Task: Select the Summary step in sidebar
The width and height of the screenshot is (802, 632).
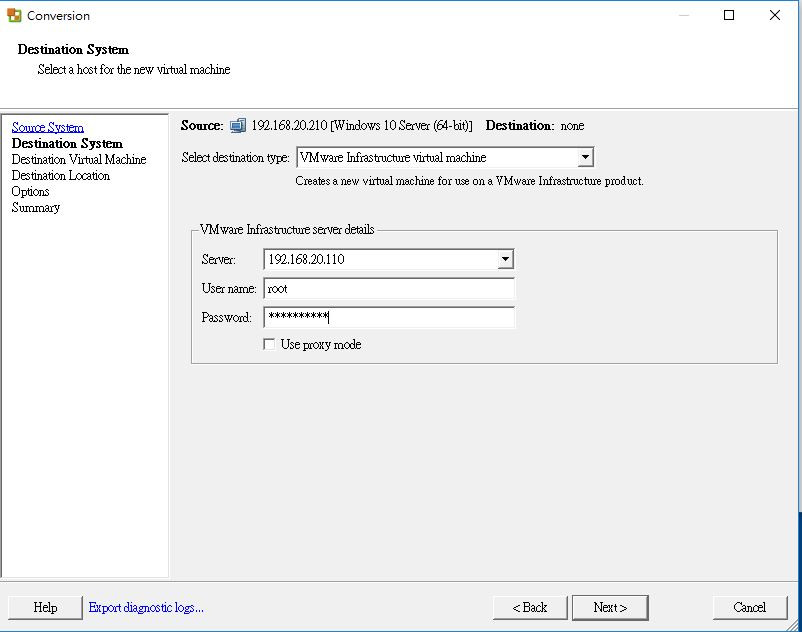Action: pyautogui.click(x=35, y=208)
